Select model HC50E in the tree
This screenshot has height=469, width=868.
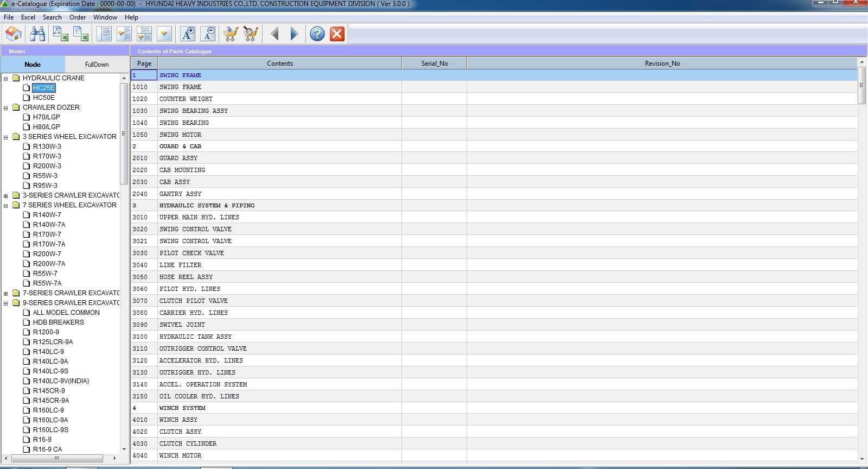(44, 98)
